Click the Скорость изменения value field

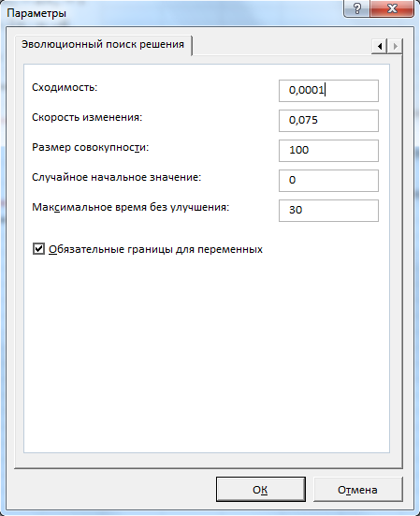(x=328, y=121)
